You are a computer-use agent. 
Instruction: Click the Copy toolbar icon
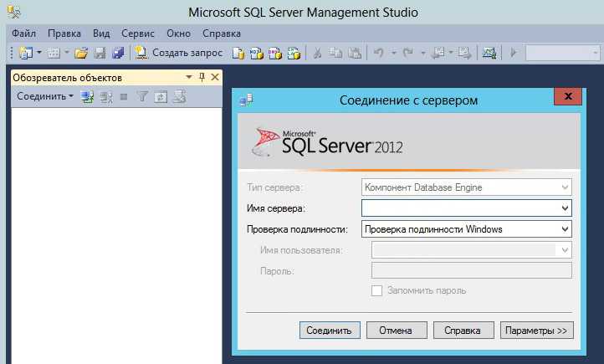(336, 53)
